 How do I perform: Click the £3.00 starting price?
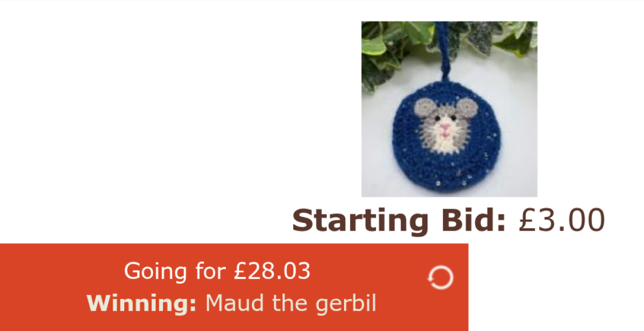[562, 221]
